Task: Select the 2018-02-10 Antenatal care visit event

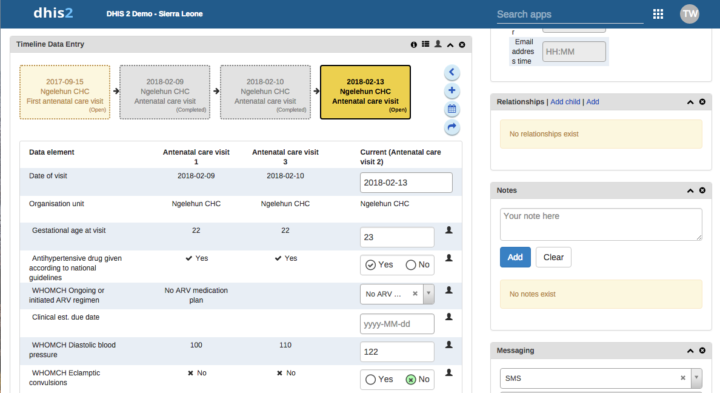Action: (x=265, y=92)
